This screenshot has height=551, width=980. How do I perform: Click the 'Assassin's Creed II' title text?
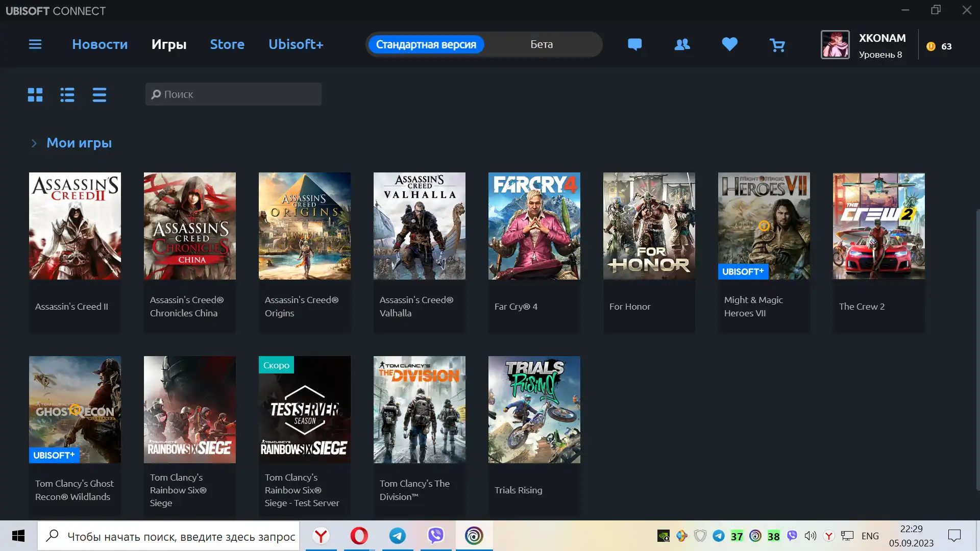pyautogui.click(x=71, y=307)
